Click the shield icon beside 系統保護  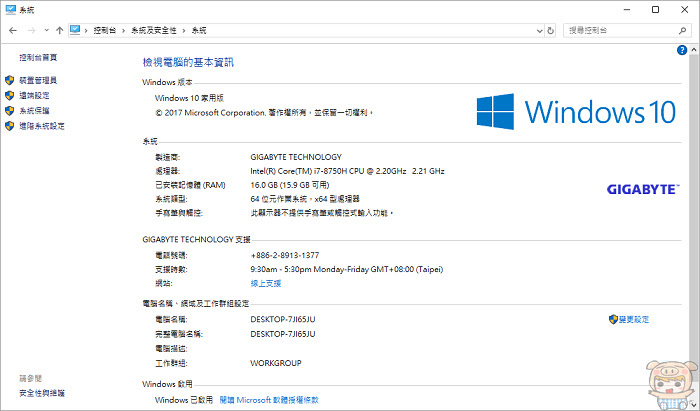click(x=10, y=111)
